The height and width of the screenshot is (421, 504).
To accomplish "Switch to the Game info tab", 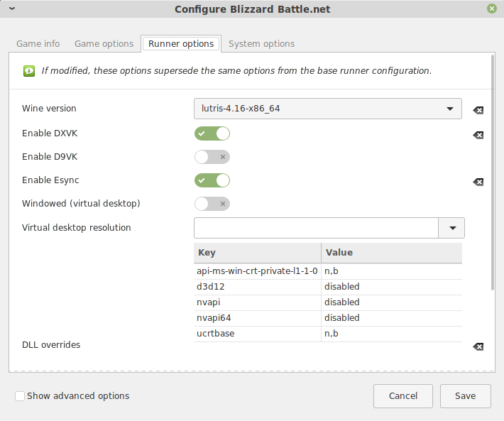I will coord(38,44).
